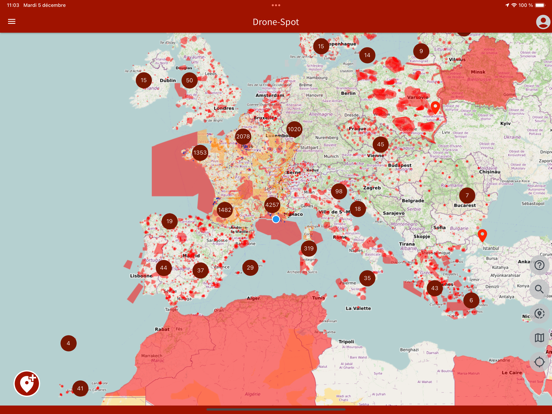Tap the Le Caire label
Screen dimensions: 552x414
pyautogui.click(x=511, y=372)
